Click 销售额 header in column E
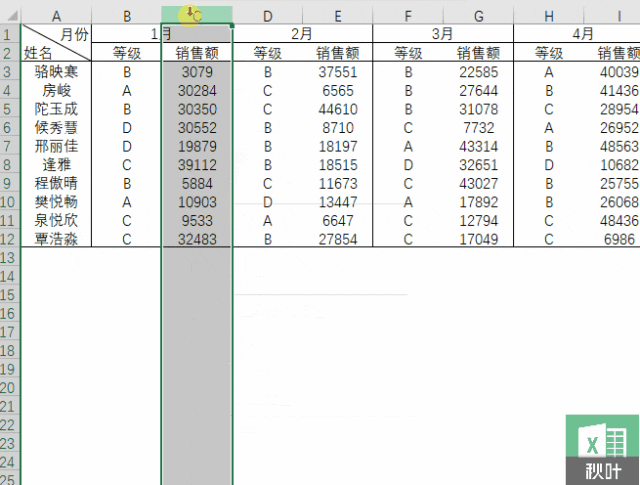Viewport: 640px width, 485px height. click(338, 53)
